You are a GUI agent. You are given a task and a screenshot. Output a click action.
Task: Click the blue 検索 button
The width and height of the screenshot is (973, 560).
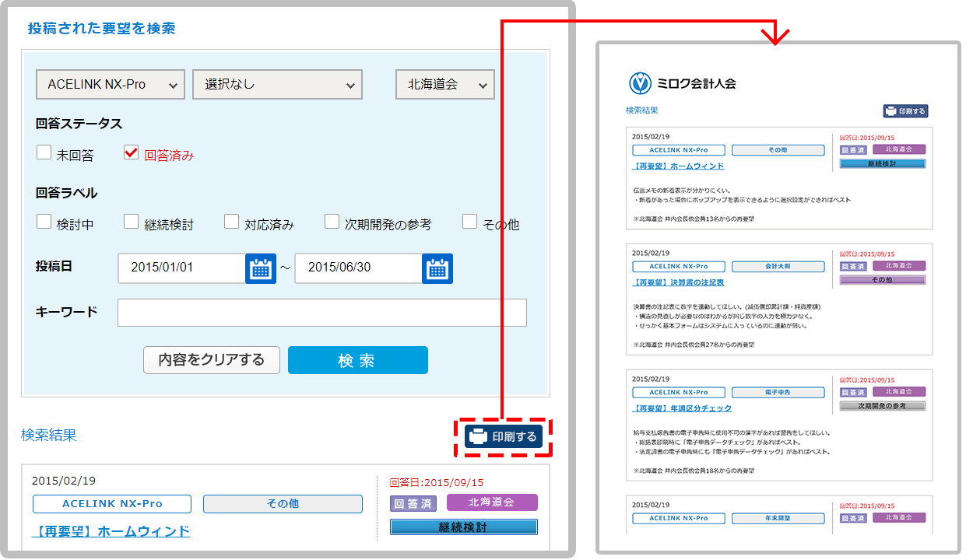(x=358, y=360)
